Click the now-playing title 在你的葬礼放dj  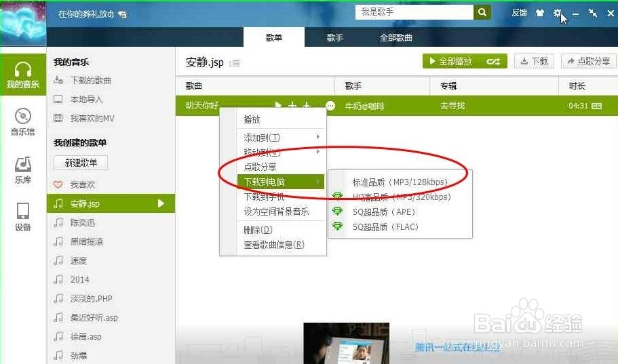coord(86,14)
